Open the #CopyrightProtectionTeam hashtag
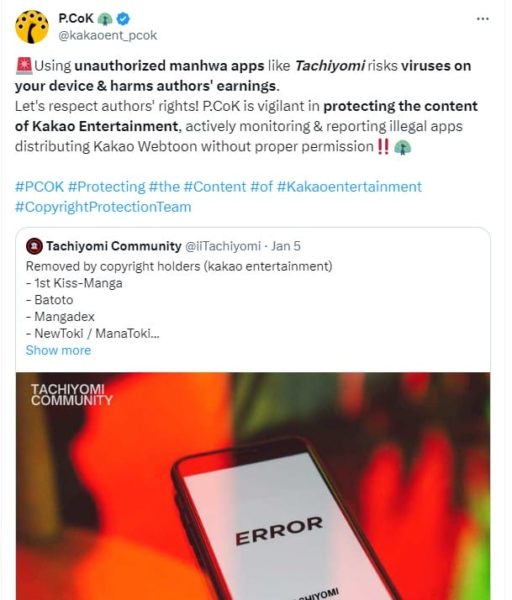 pyautogui.click(x=103, y=207)
